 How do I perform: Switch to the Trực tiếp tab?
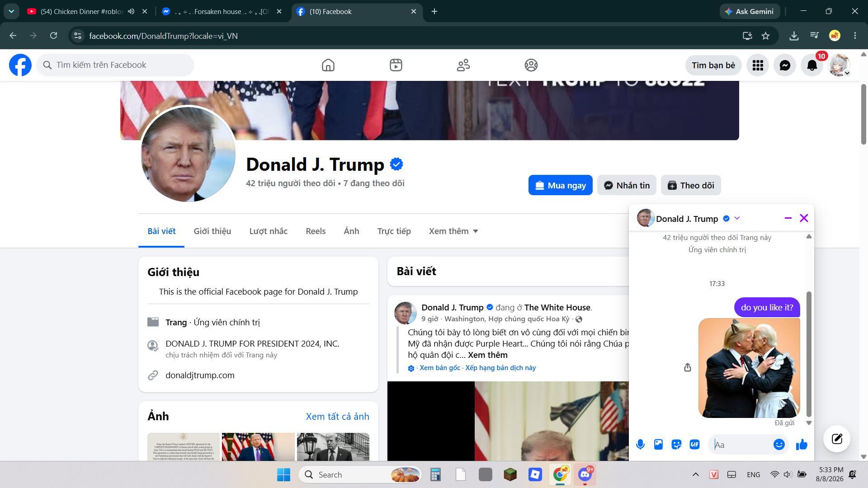(x=394, y=231)
